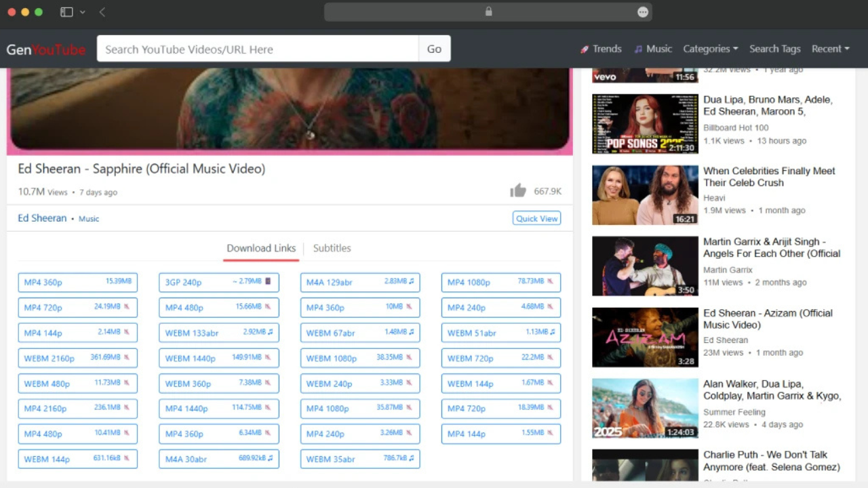Click the Martin Garrix channel name

pos(728,270)
